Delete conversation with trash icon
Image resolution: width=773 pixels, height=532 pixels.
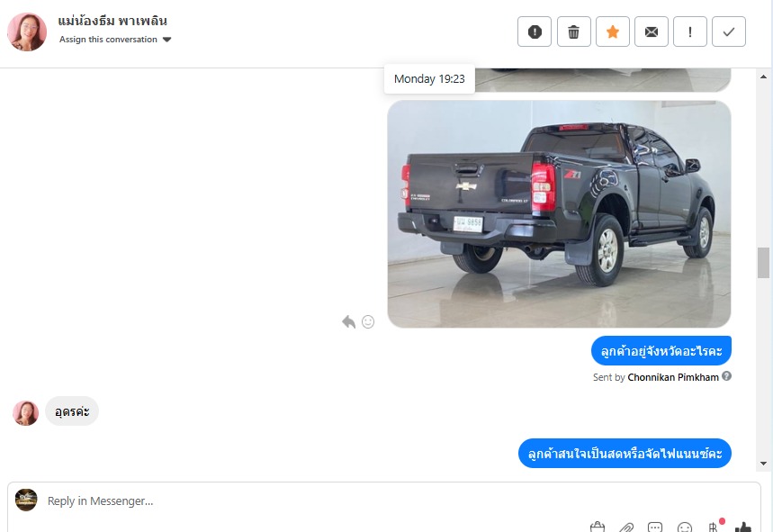click(x=573, y=32)
